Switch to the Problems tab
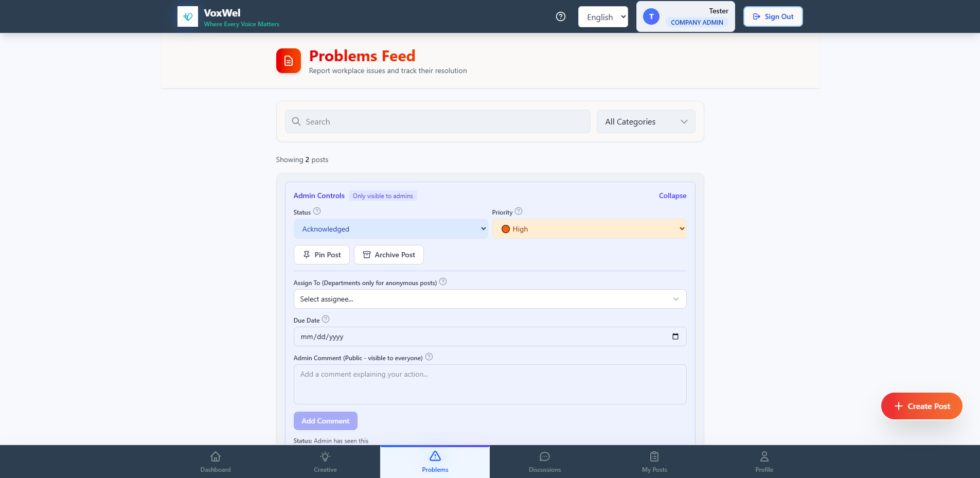This screenshot has width=980, height=478. pos(435,462)
